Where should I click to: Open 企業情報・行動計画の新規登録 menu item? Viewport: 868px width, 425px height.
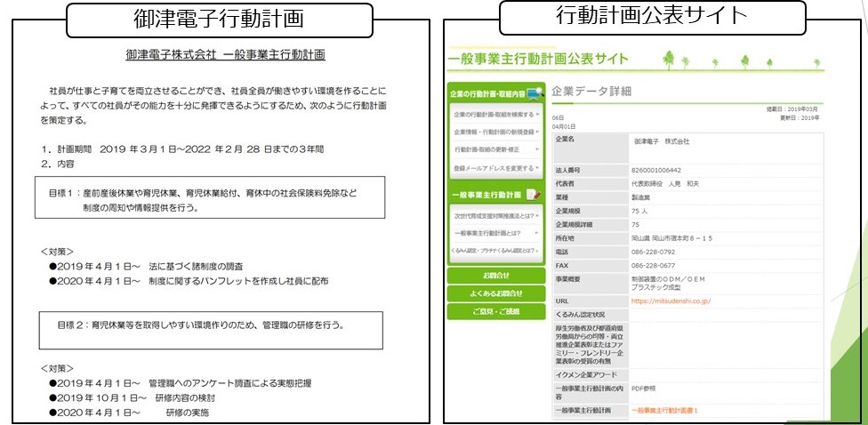[x=496, y=132]
